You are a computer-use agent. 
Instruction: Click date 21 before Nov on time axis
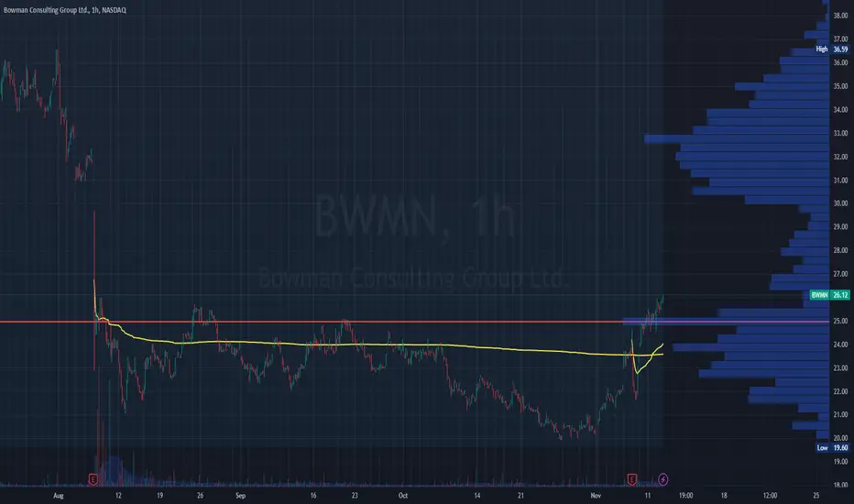[x=520, y=496]
